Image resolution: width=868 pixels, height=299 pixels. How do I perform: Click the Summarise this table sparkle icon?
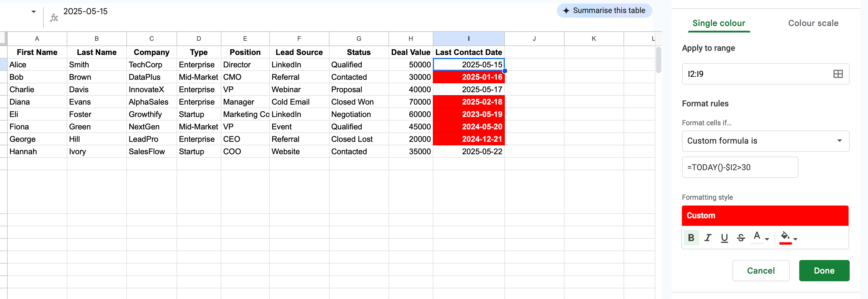click(566, 11)
